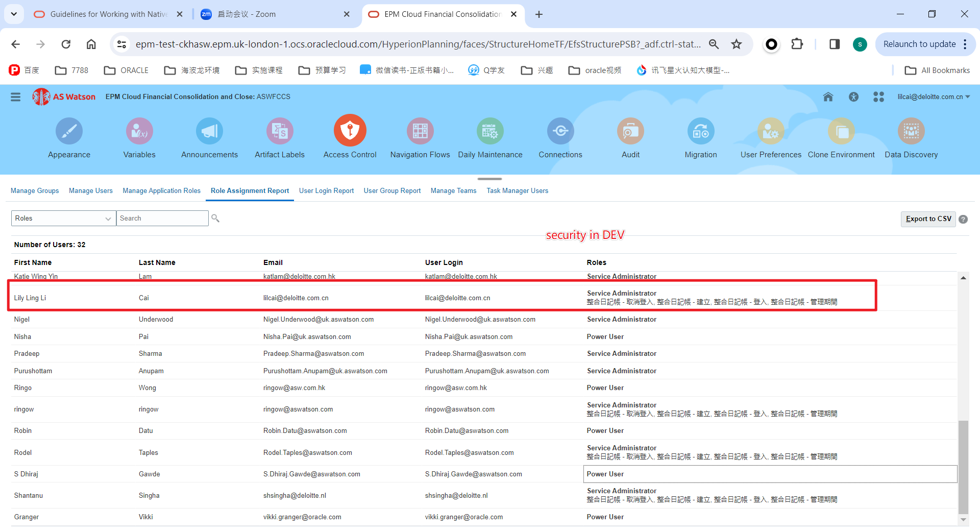Open the Chrome profile avatar S
This screenshot has width=980, height=532.
[860, 44]
